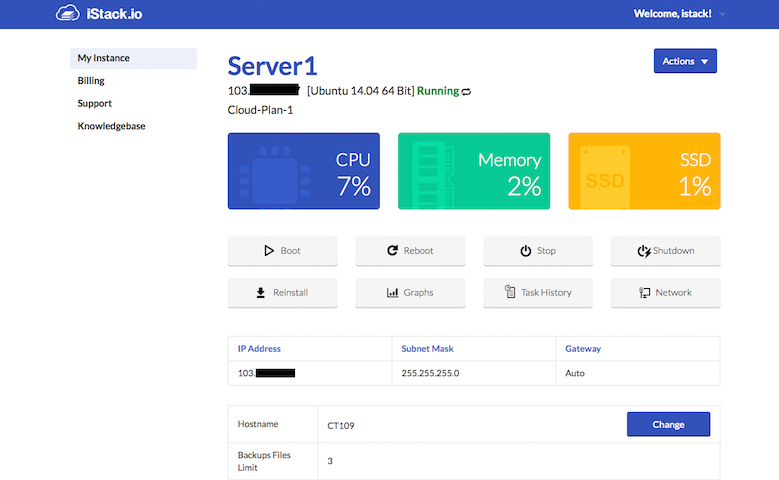Click the Task History button label

[546, 293]
